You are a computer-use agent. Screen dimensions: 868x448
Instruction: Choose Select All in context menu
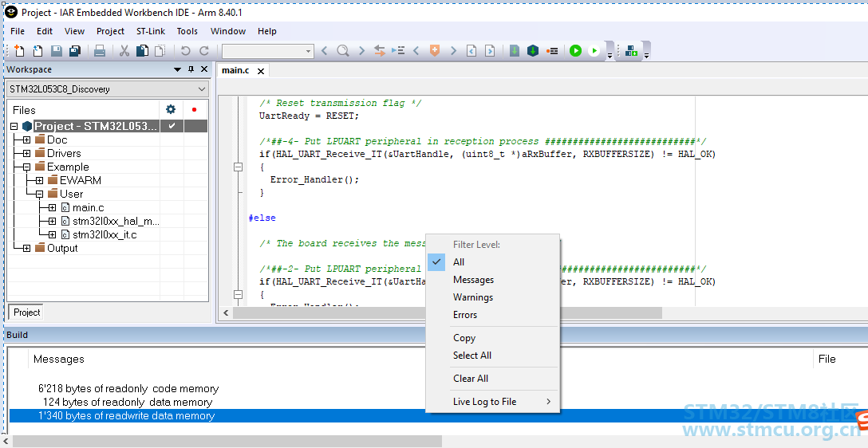[493, 355]
